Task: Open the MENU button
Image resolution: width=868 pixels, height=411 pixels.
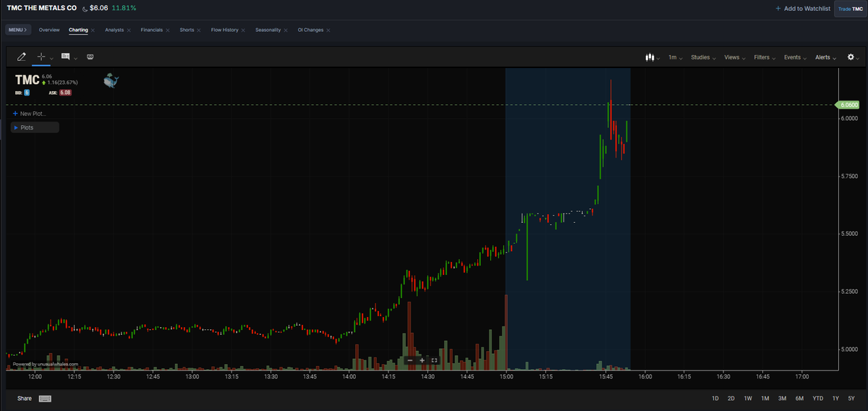Action: 17,30
